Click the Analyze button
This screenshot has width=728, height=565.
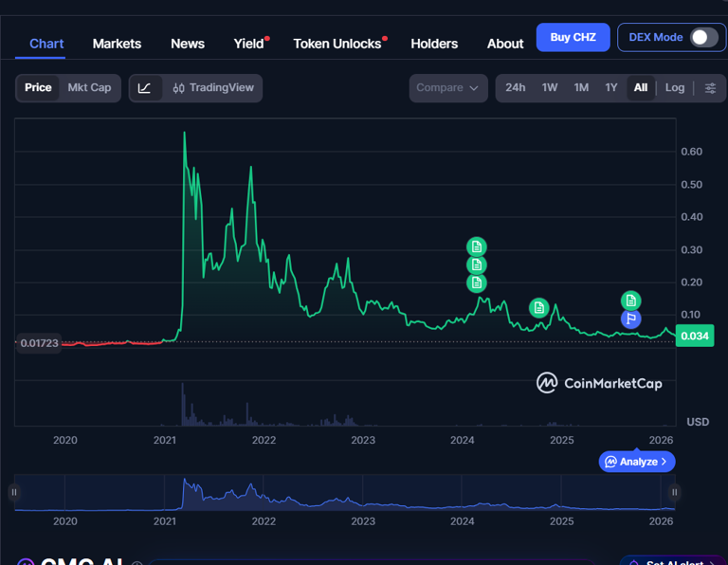[x=637, y=462]
